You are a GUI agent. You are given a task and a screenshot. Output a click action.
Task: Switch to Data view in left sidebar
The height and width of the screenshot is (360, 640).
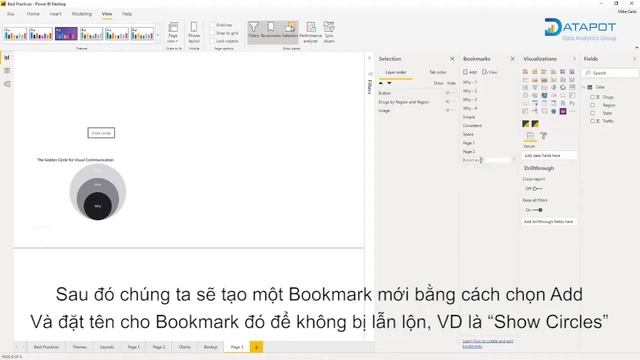[x=7, y=71]
